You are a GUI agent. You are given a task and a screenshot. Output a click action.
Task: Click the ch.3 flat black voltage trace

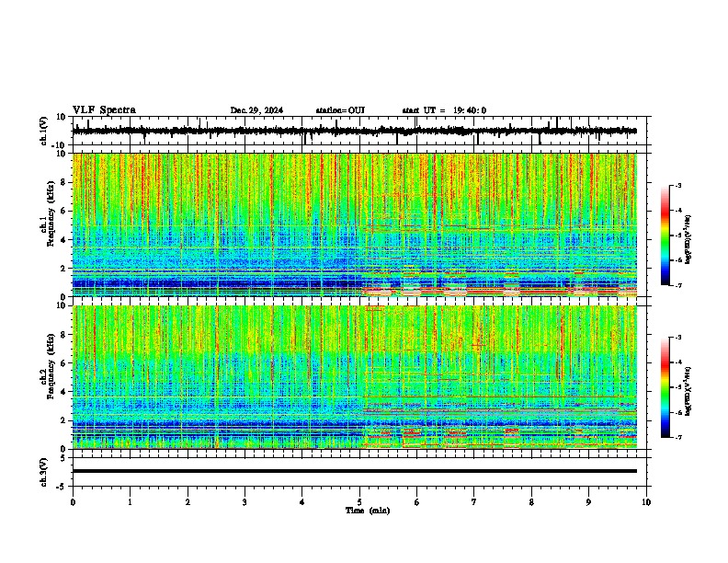click(354, 471)
